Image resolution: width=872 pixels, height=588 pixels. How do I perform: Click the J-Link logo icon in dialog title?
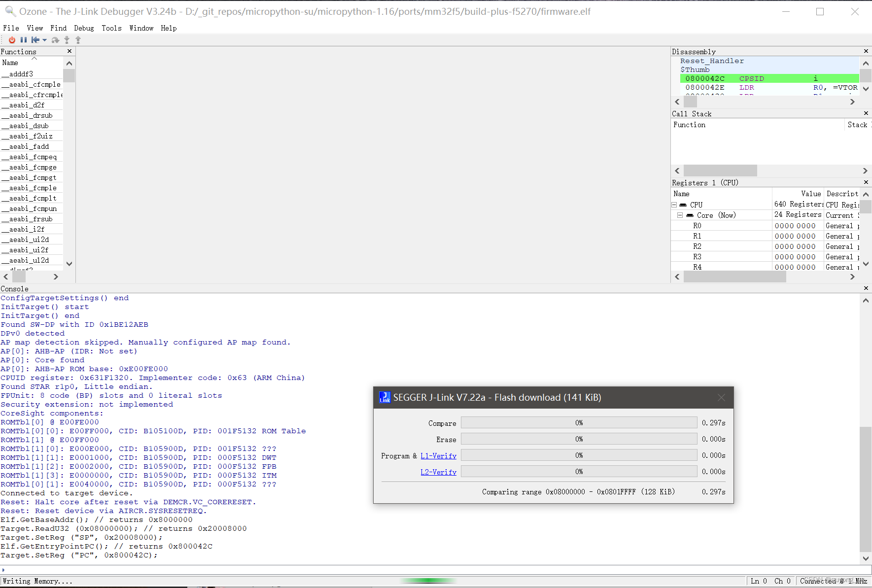385,397
